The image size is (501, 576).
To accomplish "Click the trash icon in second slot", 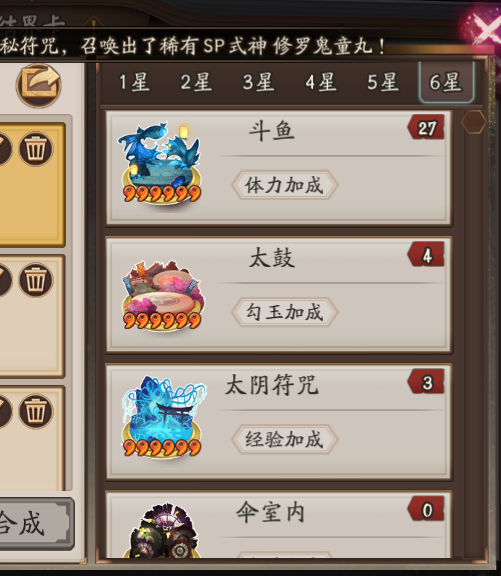I will pyautogui.click(x=36, y=280).
